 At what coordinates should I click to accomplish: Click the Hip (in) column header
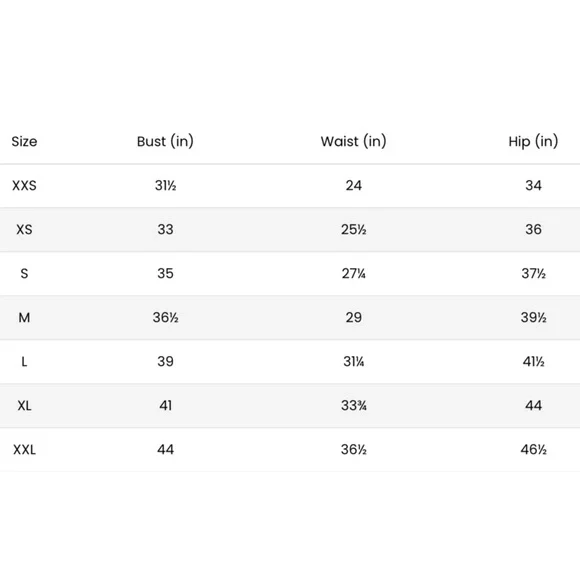pyautogui.click(x=533, y=142)
